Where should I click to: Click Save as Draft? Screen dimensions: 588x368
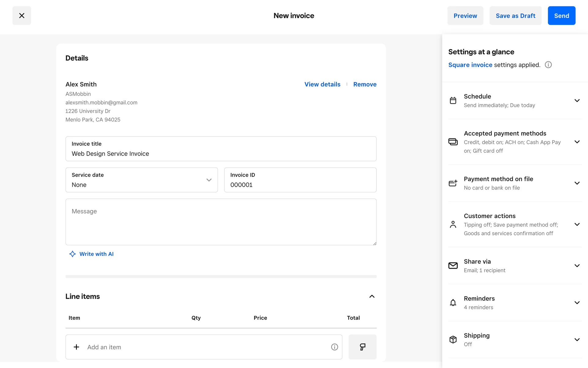coord(515,16)
